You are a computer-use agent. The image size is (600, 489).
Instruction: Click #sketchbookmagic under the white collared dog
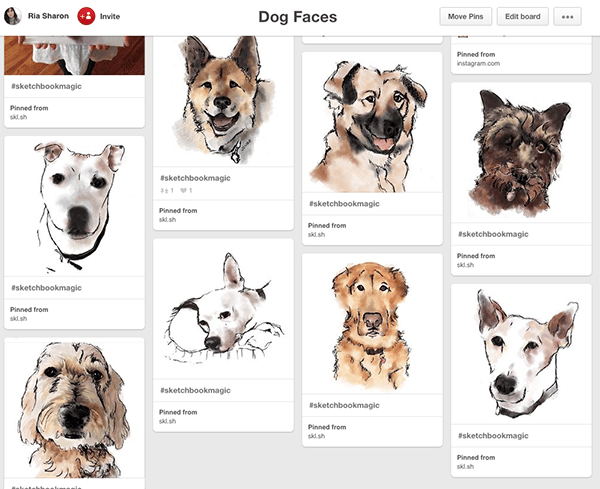coord(493,435)
